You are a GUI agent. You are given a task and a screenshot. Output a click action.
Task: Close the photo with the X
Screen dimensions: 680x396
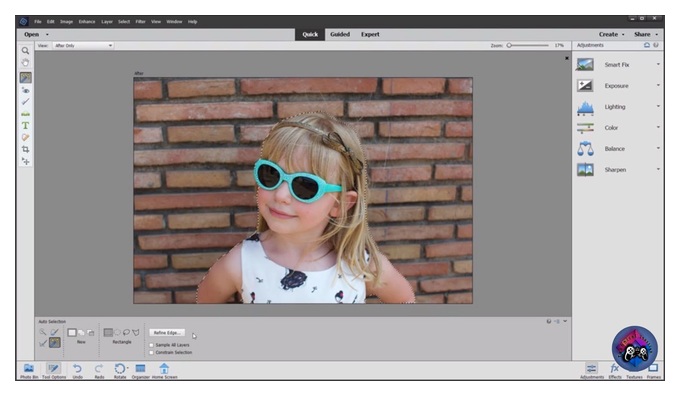click(567, 58)
